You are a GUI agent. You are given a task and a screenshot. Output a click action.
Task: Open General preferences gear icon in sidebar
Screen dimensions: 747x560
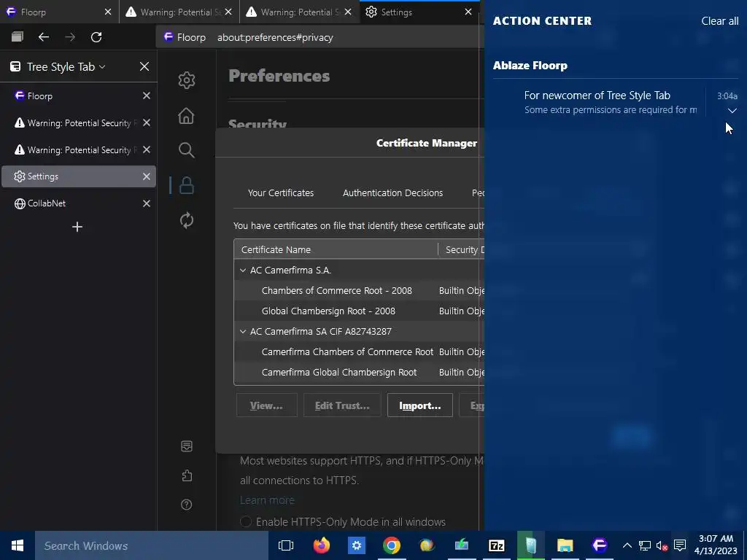click(x=186, y=80)
